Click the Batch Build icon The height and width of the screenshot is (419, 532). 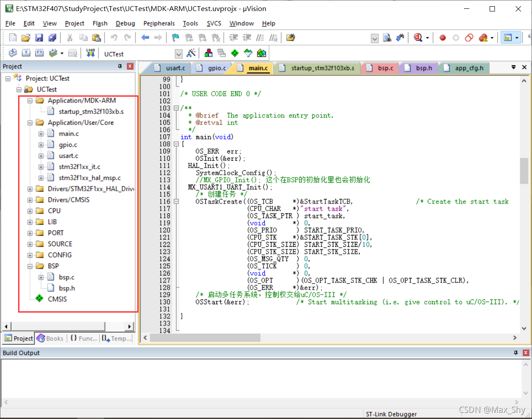coord(53,53)
